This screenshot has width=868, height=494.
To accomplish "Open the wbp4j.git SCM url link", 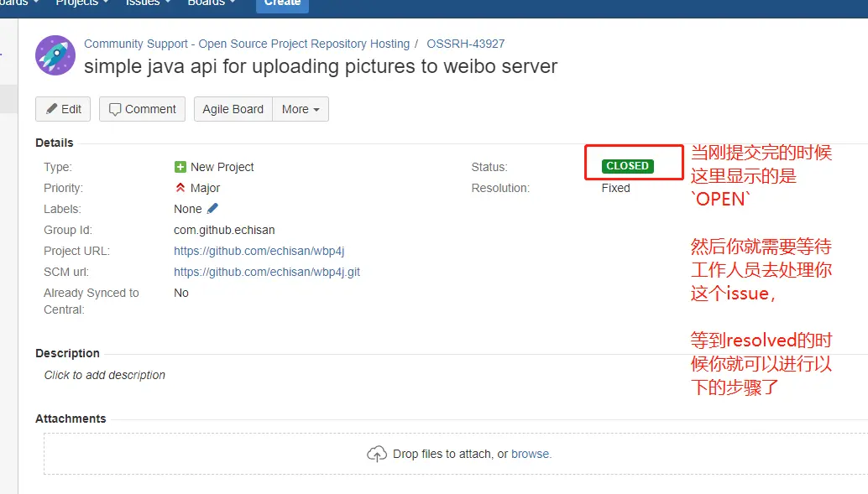I will coord(267,273).
